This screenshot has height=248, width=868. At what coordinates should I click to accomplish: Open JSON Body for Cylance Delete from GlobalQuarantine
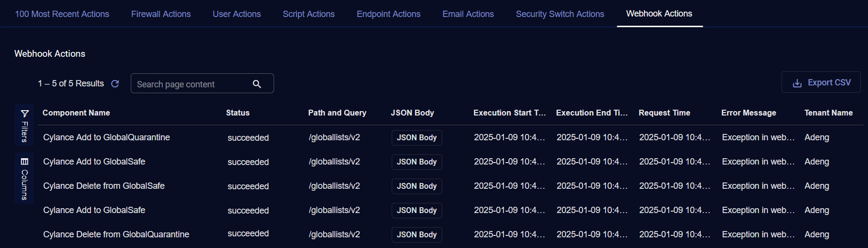tap(417, 234)
